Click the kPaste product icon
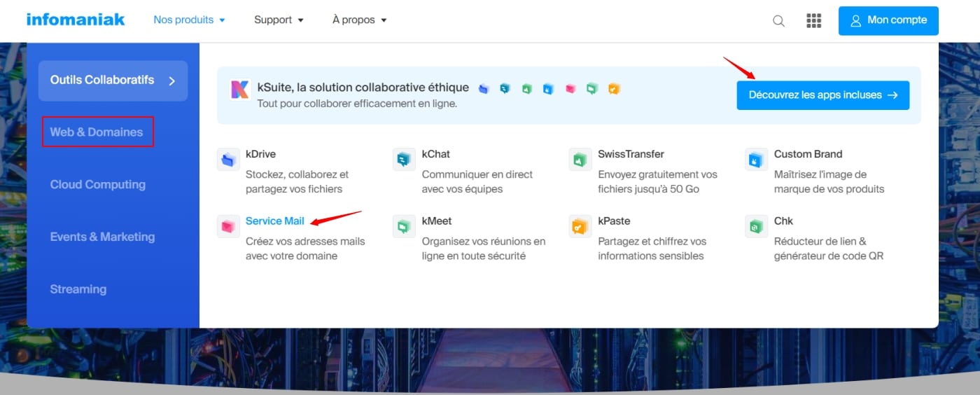980x395 pixels. pyautogui.click(x=580, y=226)
